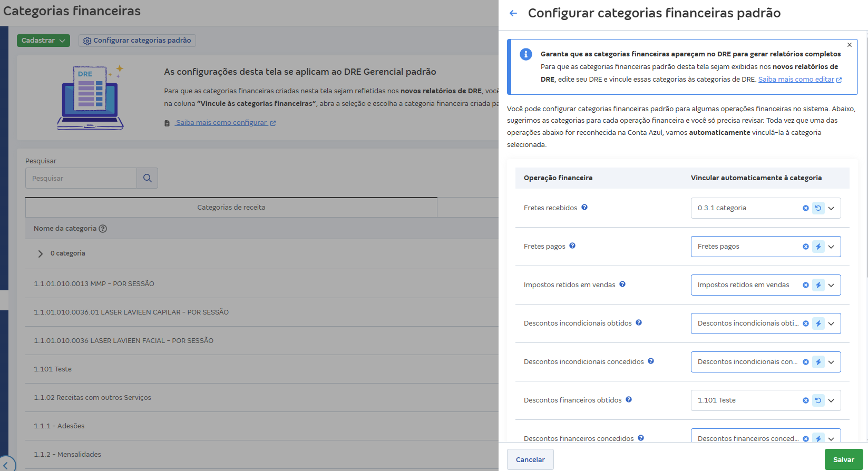Viewport: 868px width, 471px height.
Task: Select the 1.1.1 - Adesões row
Action: coord(262,426)
